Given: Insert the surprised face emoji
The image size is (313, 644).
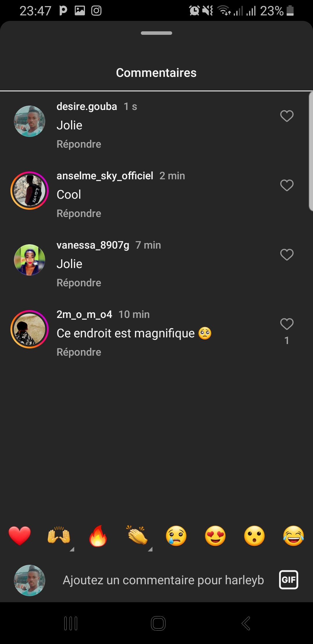Looking at the screenshot, I should coord(254,536).
